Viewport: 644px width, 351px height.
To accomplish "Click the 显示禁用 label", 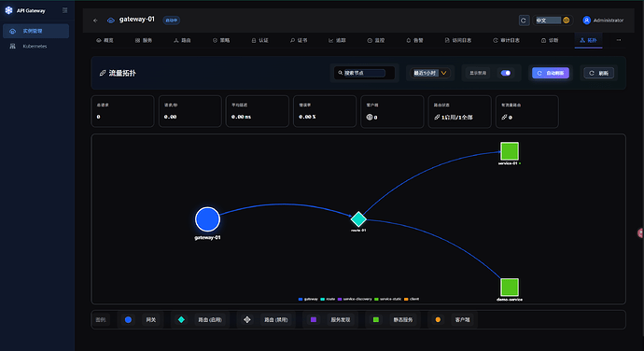I will [x=478, y=73].
